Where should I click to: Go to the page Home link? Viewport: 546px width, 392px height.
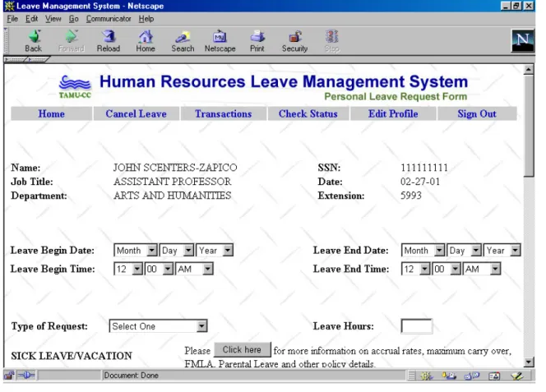point(51,114)
